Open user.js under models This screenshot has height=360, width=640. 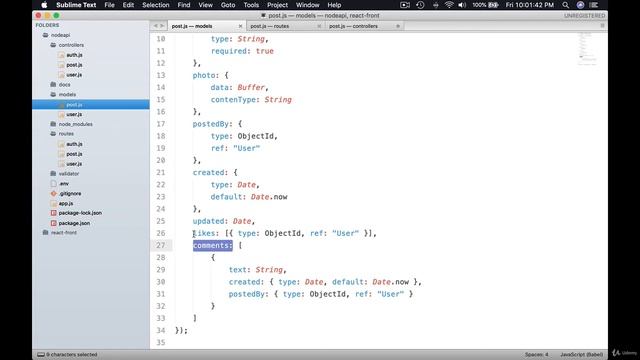coord(74,114)
